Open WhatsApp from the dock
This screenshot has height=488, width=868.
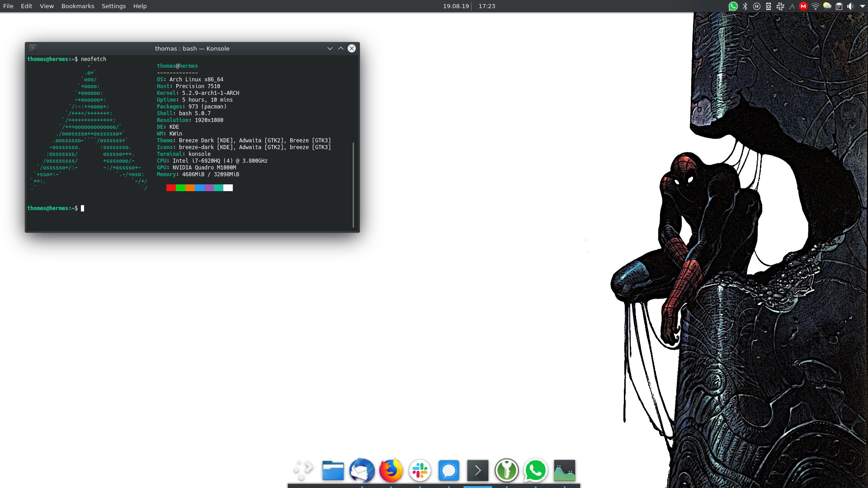click(536, 470)
